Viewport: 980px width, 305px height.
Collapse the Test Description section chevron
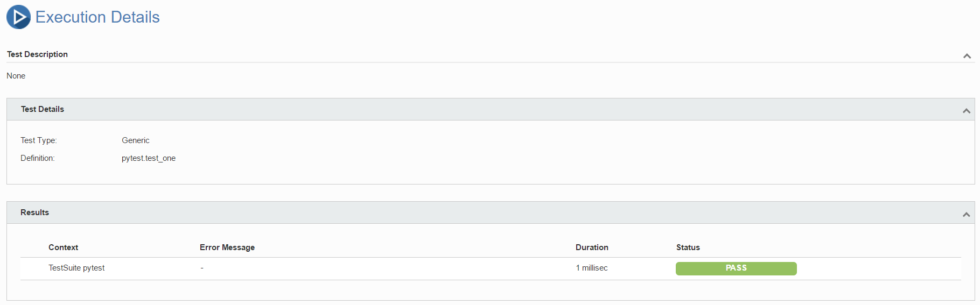pyautogui.click(x=967, y=56)
